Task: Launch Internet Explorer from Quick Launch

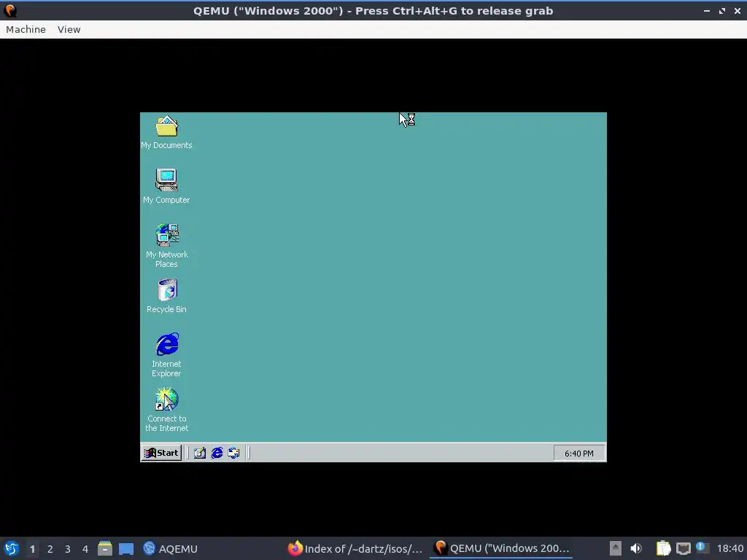Action: (x=217, y=453)
